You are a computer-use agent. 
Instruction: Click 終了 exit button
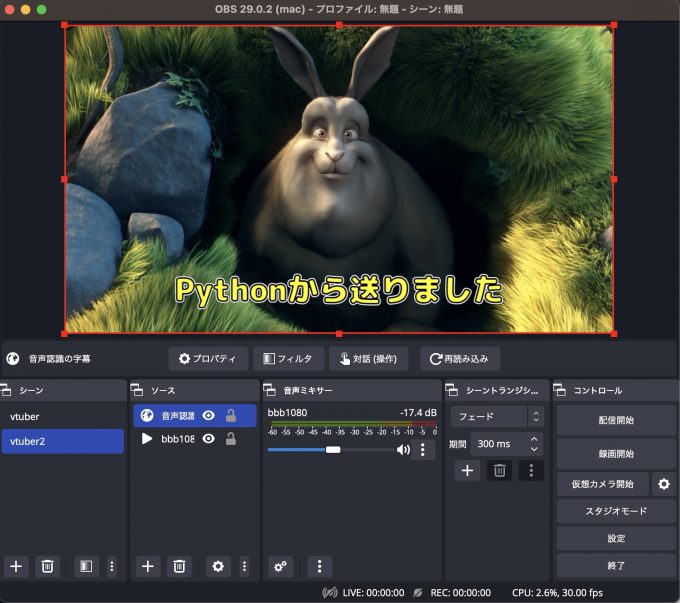coord(616,566)
